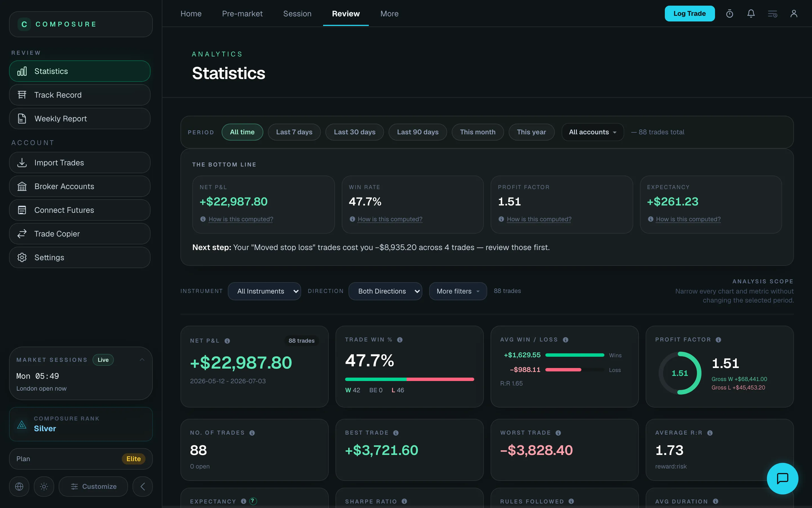This screenshot has height=508, width=812.
Task: Click info icon beside Expectancy card title
Action: pyautogui.click(x=243, y=501)
